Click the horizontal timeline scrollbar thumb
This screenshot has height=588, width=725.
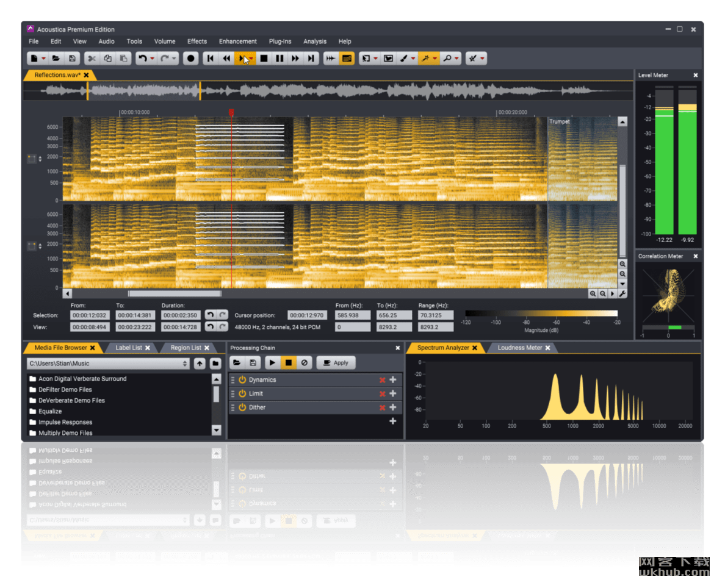[175, 293]
